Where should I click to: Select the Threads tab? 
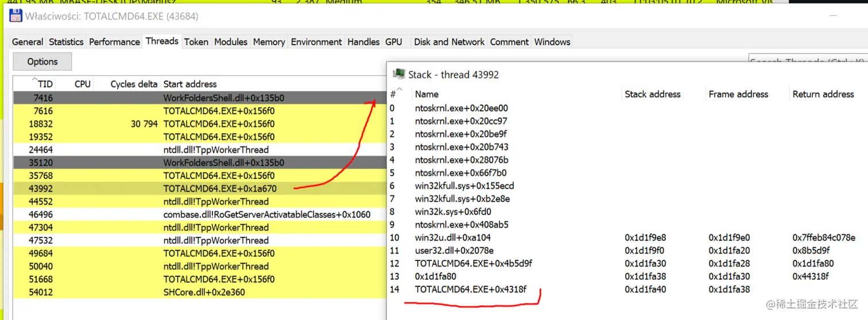tap(162, 41)
